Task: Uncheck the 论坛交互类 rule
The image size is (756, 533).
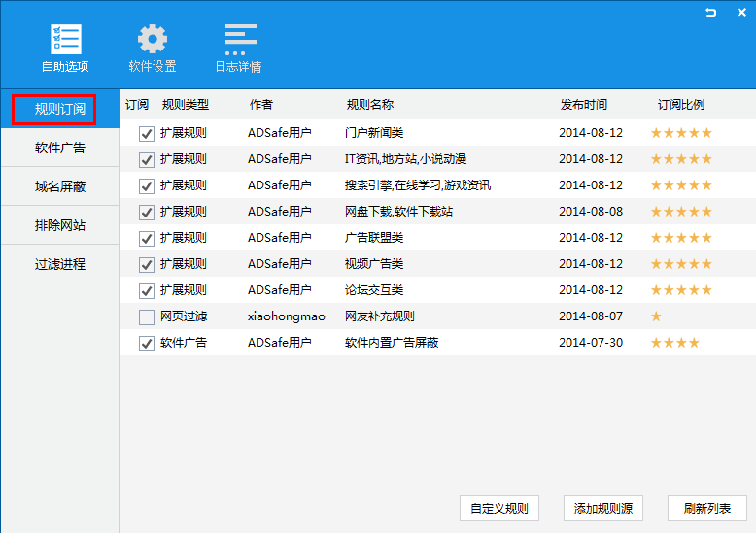Action: tap(147, 290)
